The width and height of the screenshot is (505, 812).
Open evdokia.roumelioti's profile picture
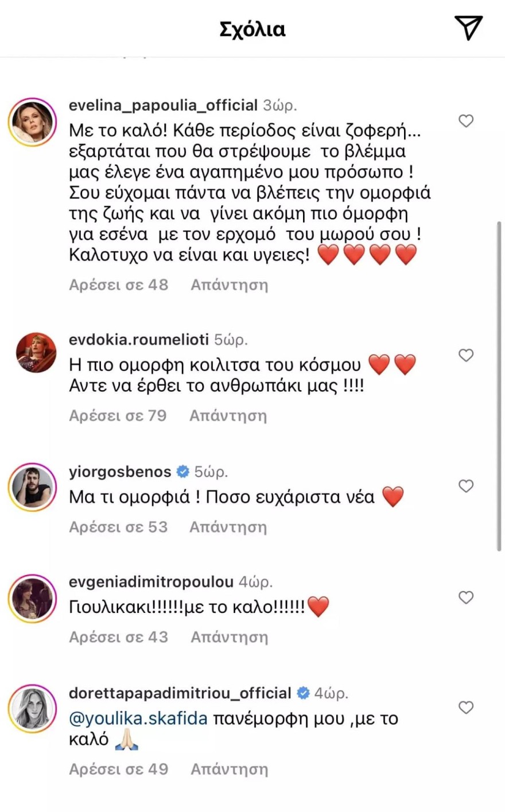[36, 353]
